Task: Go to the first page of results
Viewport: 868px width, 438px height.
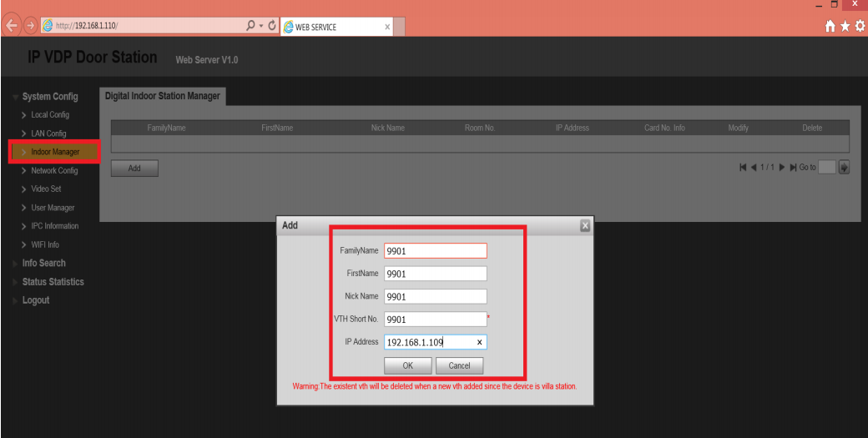Action: pyautogui.click(x=743, y=168)
